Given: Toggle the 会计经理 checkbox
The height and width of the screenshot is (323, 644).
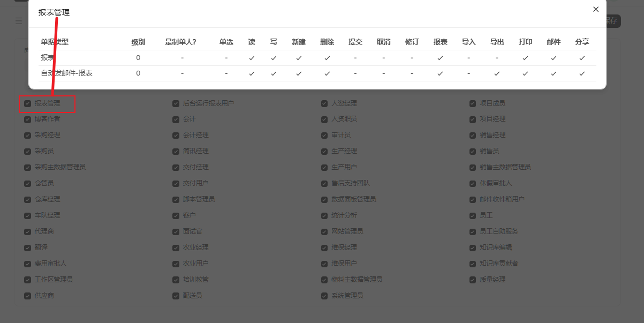Looking at the screenshot, I should coord(176,135).
